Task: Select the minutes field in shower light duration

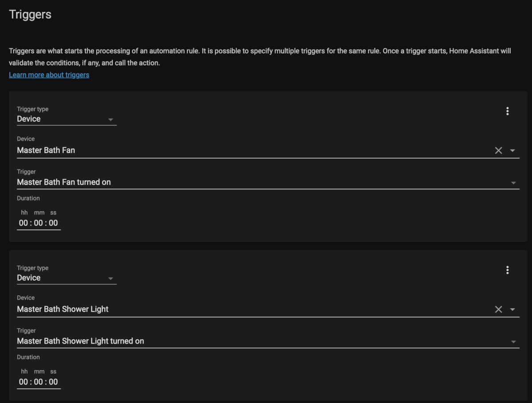Action: coord(39,382)
